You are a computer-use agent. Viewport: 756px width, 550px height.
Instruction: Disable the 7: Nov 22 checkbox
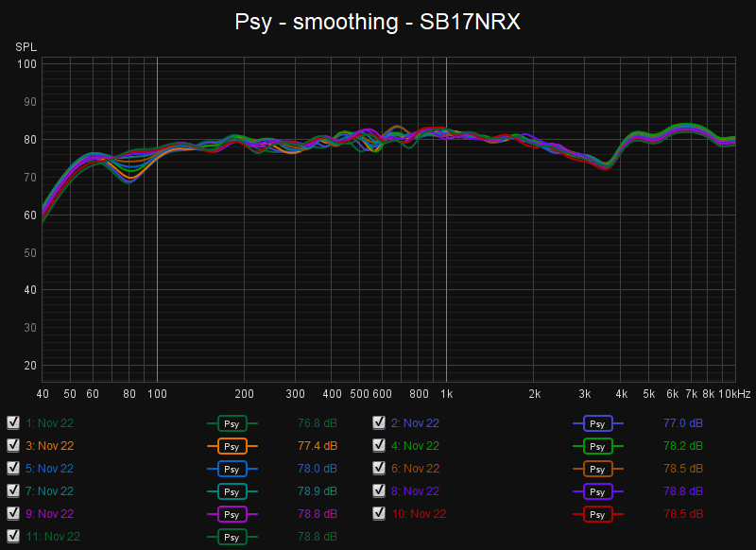[13, 490]
